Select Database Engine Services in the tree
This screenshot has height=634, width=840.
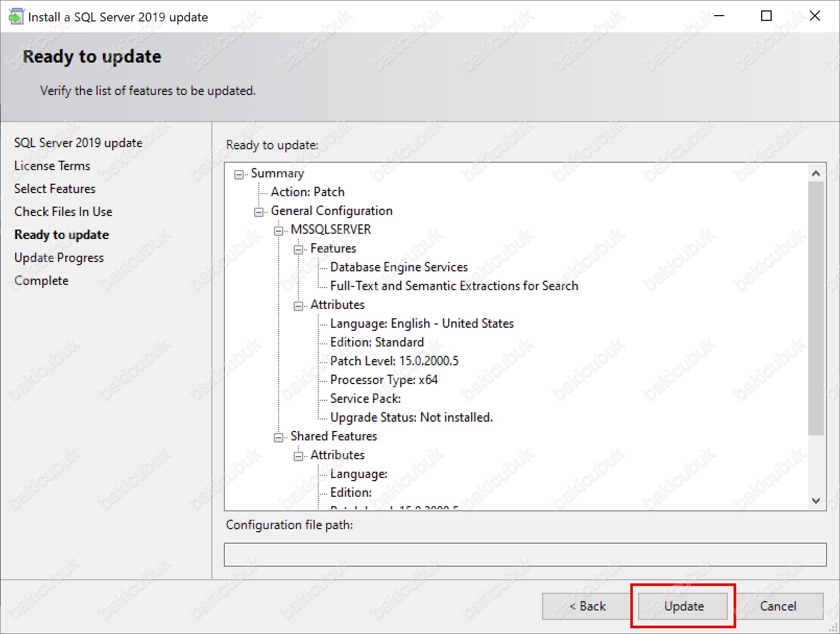click(399, 267)
